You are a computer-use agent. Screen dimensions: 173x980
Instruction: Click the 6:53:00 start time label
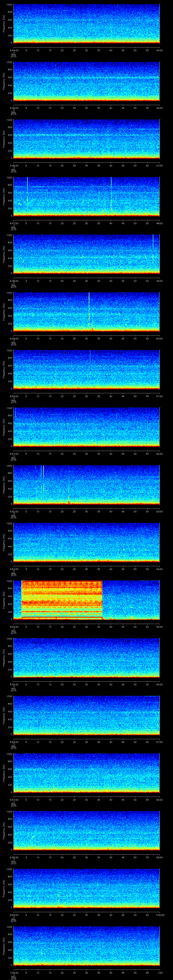(x=14, y=569)
